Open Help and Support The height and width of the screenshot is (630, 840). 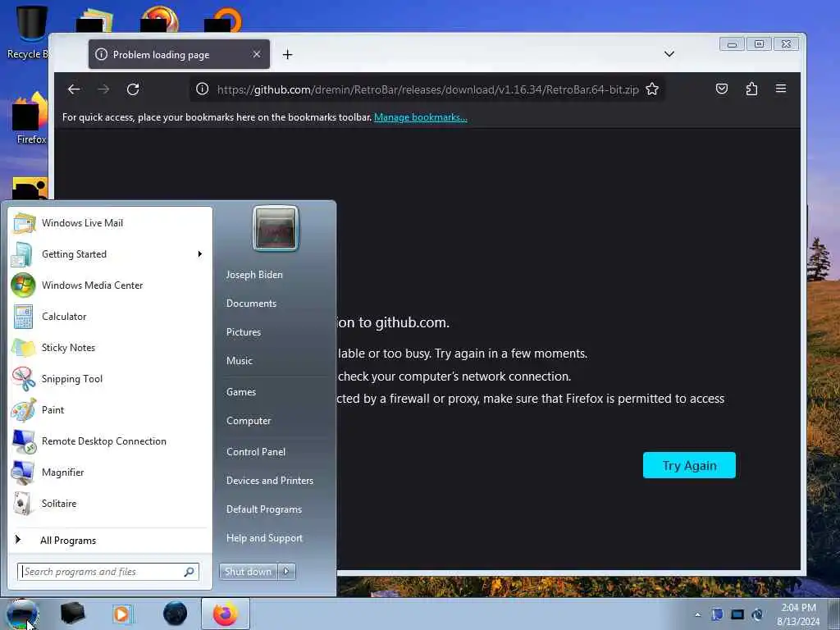click(265, 538)
